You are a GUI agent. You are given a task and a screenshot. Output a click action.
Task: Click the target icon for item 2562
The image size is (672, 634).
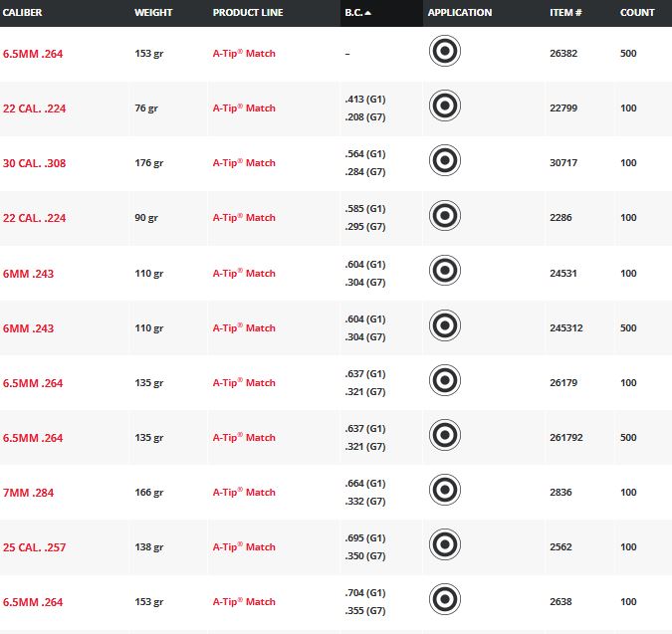pyautogui.click(x=444, y=546)
